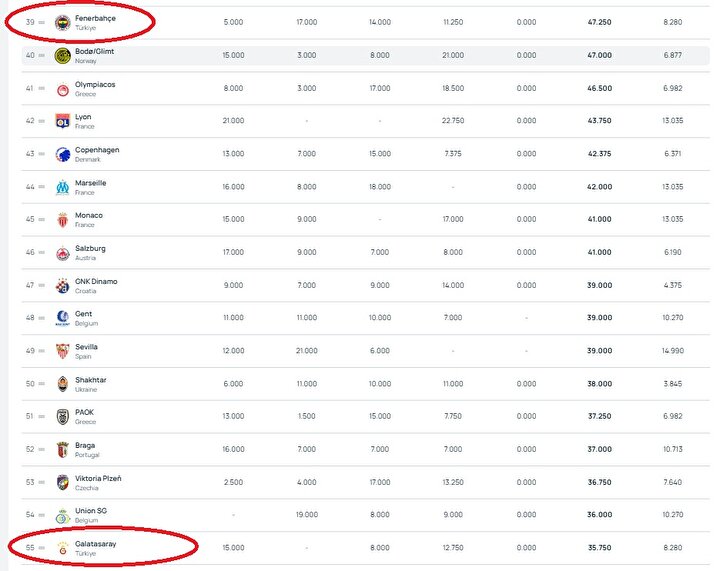Click the Olympiacos club logo

tap(62, 89)
